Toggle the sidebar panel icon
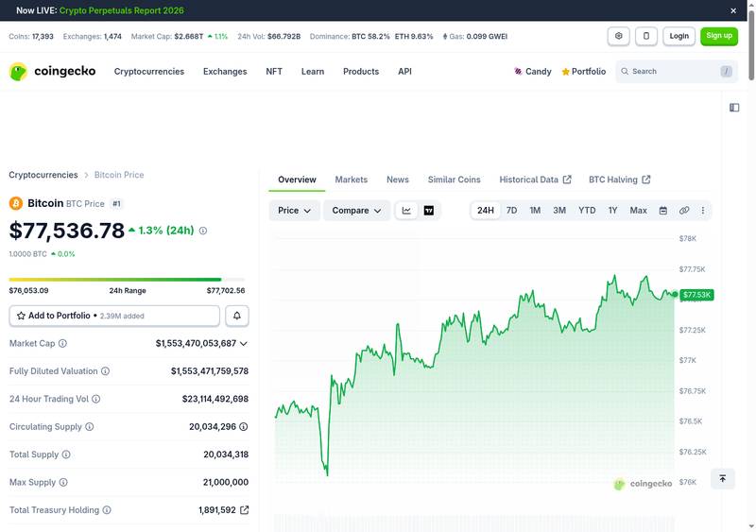The height and width of the screenshot is (532, 756). point(734,108)
